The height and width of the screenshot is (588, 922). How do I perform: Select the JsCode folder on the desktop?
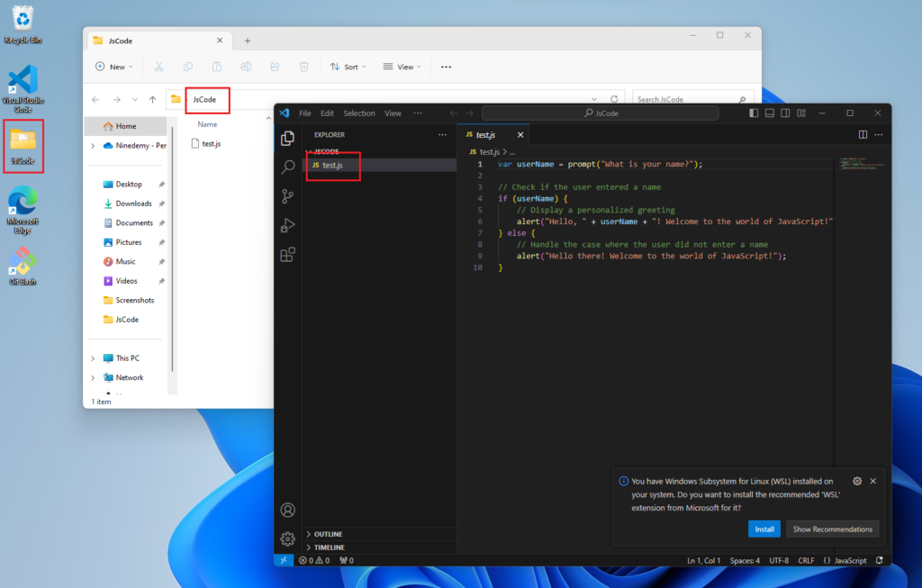[x=23, y=147]
